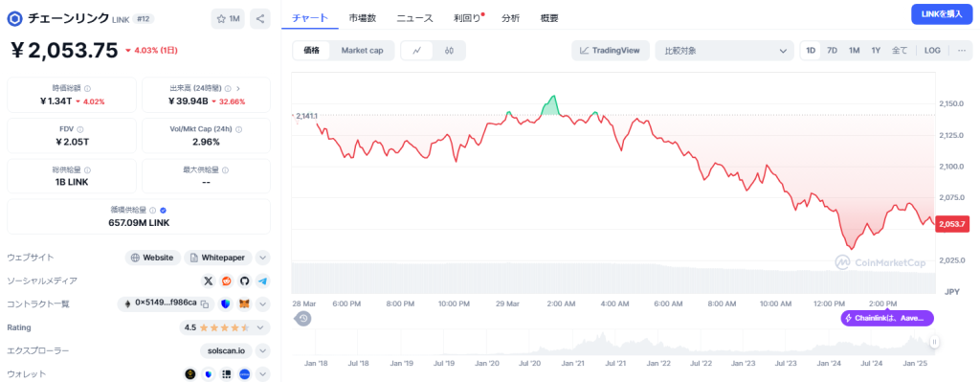Open the Whitepaper link
Viewport: 980px width, 382px height.
218,258
